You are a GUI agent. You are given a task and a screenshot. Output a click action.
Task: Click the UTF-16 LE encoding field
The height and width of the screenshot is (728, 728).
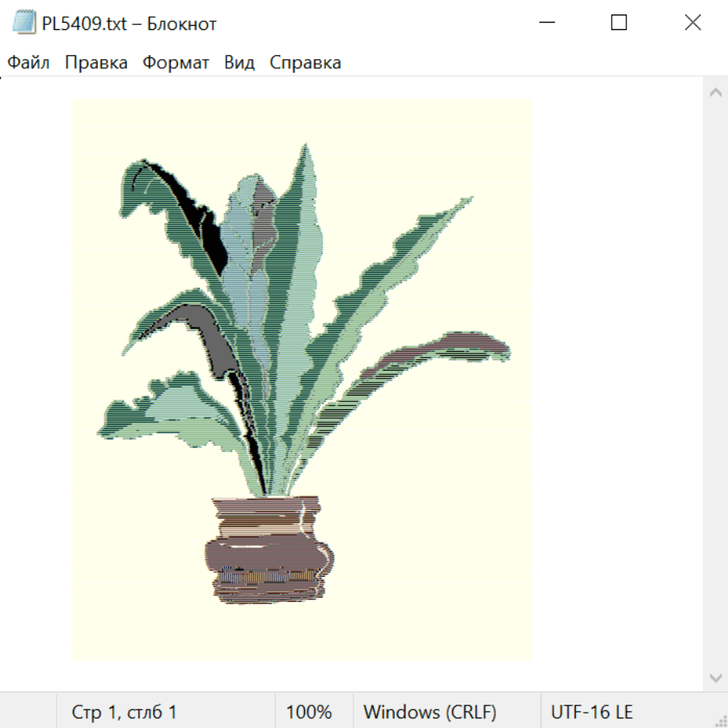pos(591,712)
